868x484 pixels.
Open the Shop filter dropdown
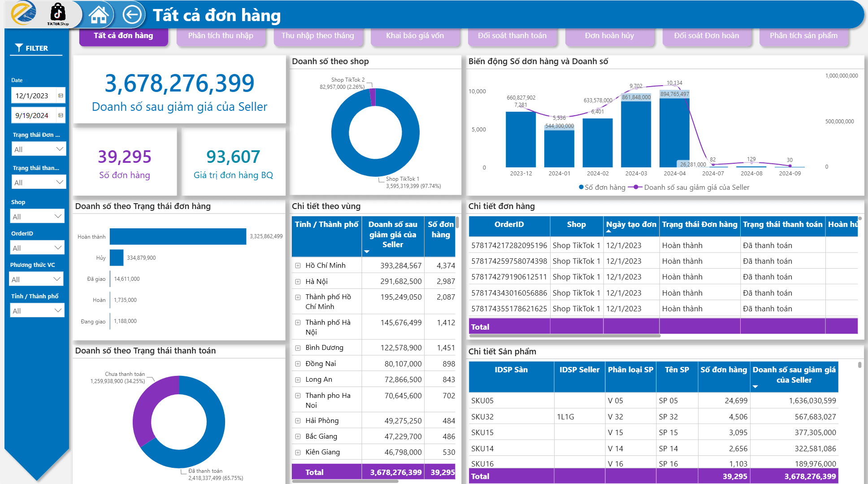coord(37,216)
